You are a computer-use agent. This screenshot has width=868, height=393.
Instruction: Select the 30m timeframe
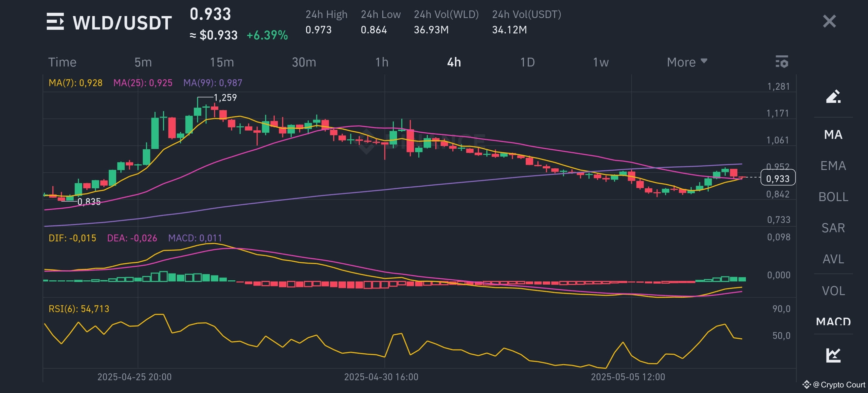(304, 62)
